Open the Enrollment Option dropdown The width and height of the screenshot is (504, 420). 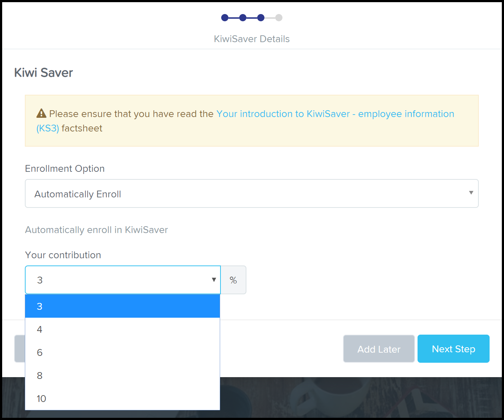coord(251,194)
